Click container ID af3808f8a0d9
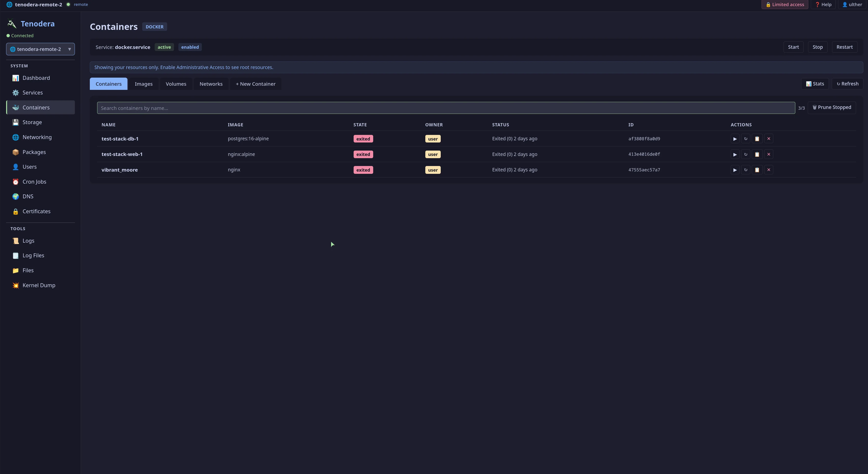Image resolution: width=868 pixels, height=474 pixels. coord(644,139)
